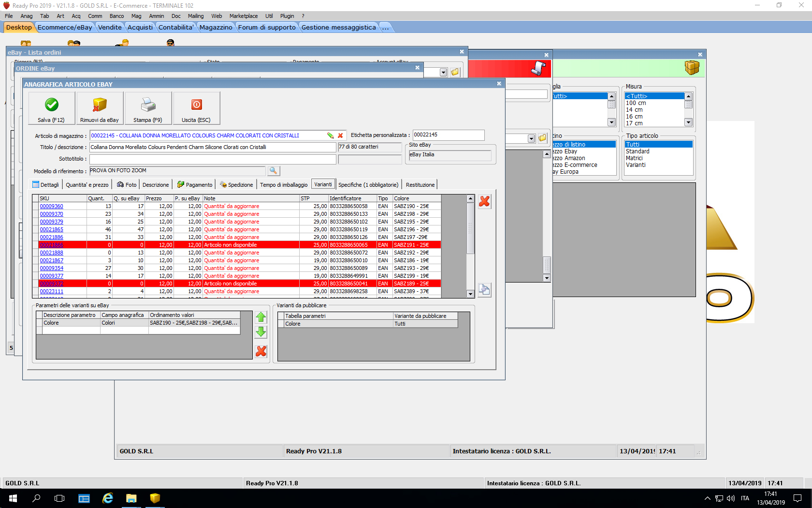Open the Dettagli tab
The height and width of the screenshot is (508, 812).
pos(46,185)
